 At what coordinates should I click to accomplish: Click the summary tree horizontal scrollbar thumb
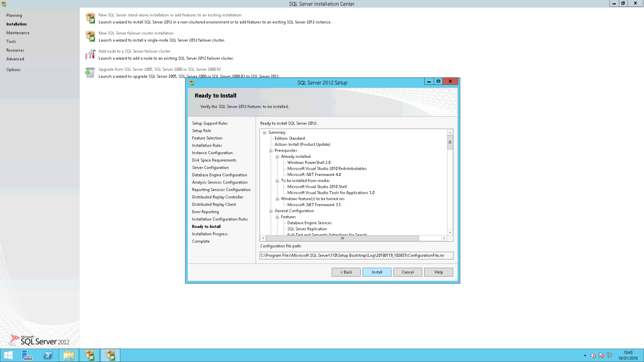(x=342, y=238)
